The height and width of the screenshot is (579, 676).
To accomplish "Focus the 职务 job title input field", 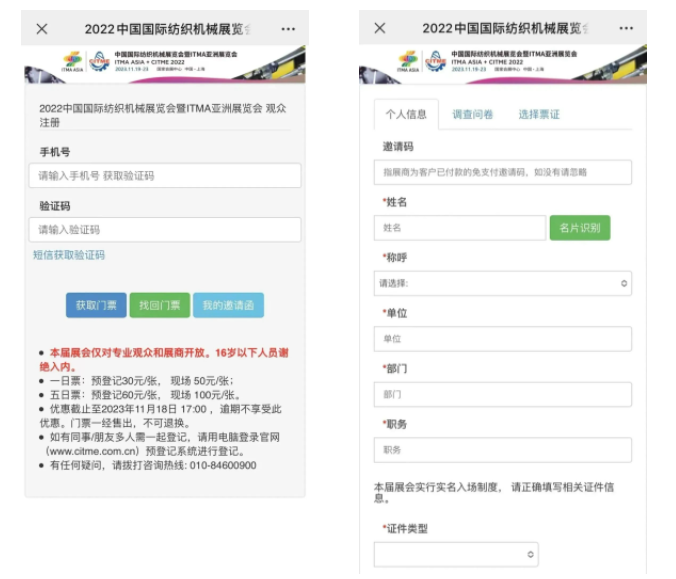I will pyautogui.click(x=503, y=450).
